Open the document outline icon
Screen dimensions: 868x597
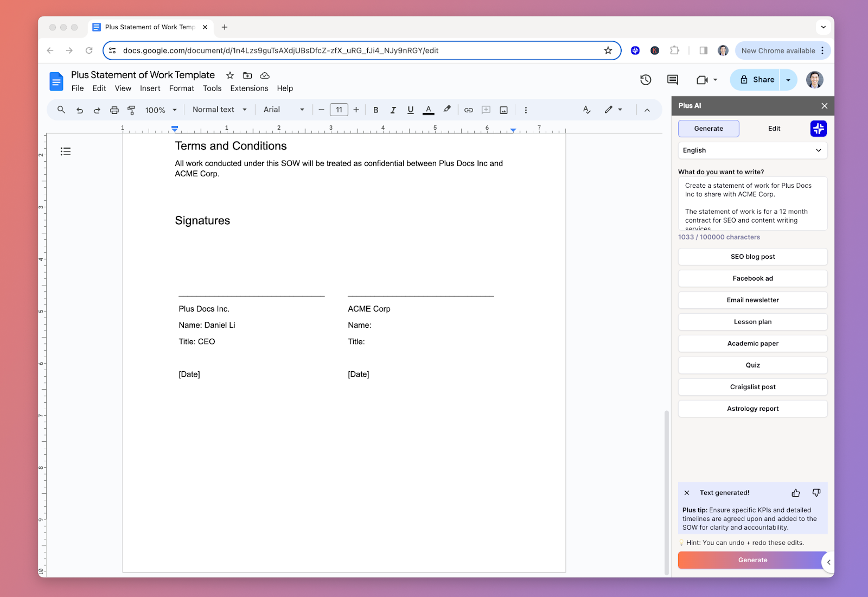(66, 151)
